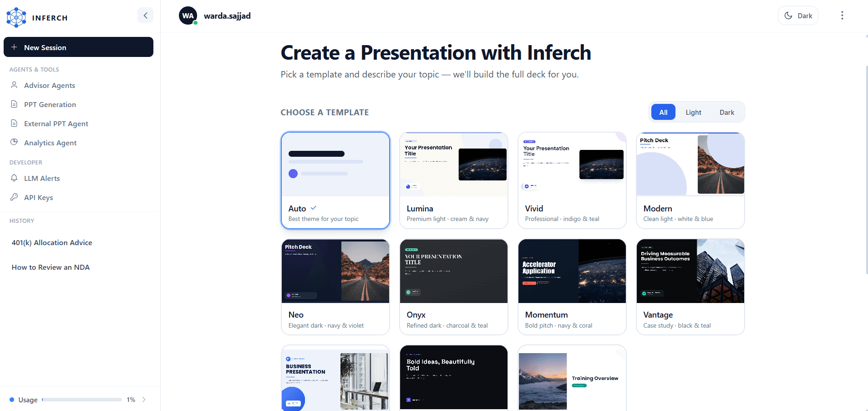Viewport: 868px width, 411px height.
Task: Click the Best theme for your topic text
Action: coord(324,219)
